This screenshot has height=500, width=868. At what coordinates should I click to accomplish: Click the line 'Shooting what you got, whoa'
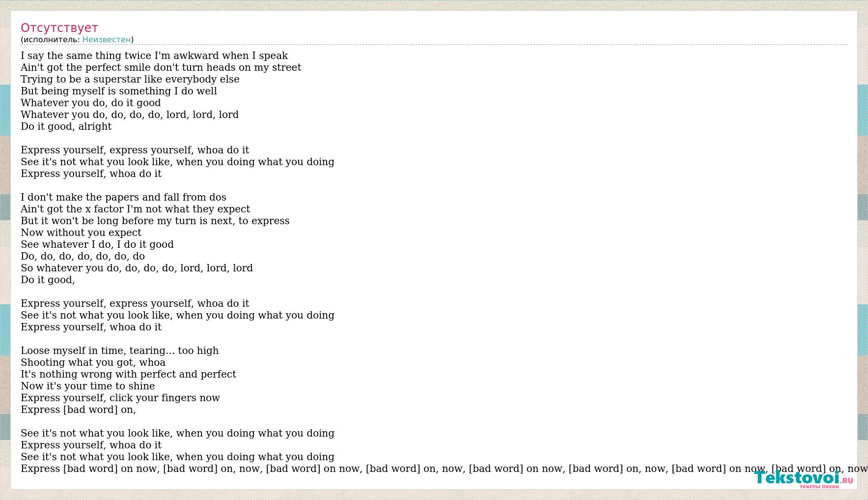(x=93, y=362)
